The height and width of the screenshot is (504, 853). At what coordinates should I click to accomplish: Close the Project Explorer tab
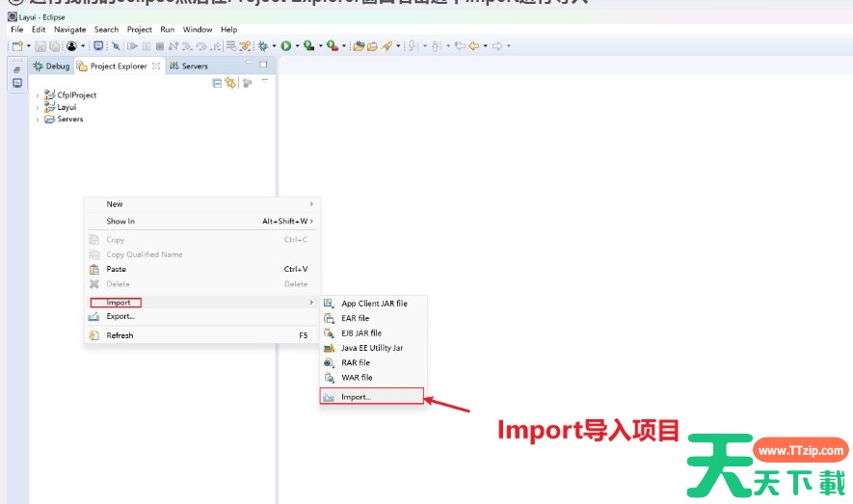(x=156, y=66)
